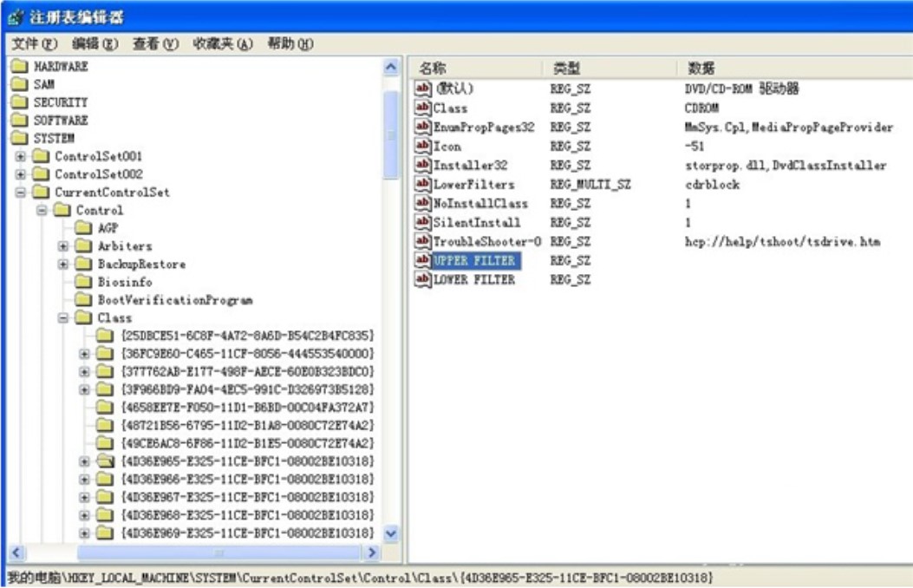Click the tree scroll down arrow
The height and width of the screenshot is (588, 913).
click(391, 533)
